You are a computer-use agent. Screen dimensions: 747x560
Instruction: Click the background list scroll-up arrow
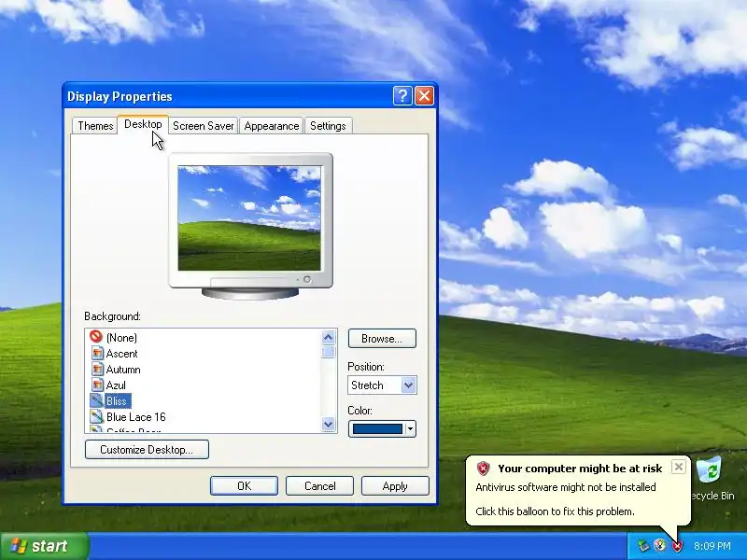(329, 338)
